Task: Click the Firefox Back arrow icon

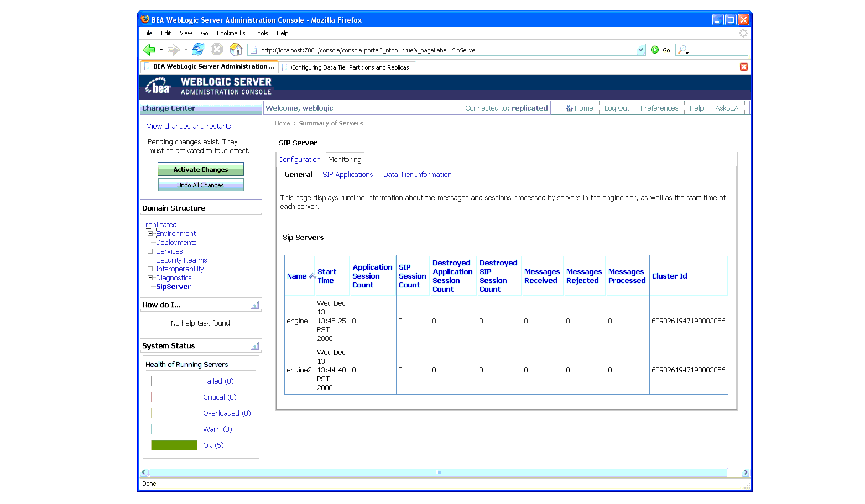Action: pos(148,50)
